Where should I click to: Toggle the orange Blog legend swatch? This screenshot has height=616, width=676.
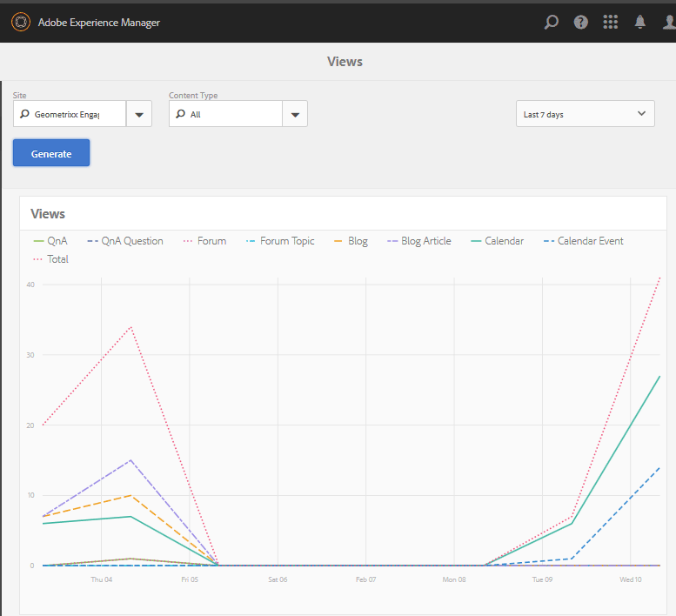(338, 241)
